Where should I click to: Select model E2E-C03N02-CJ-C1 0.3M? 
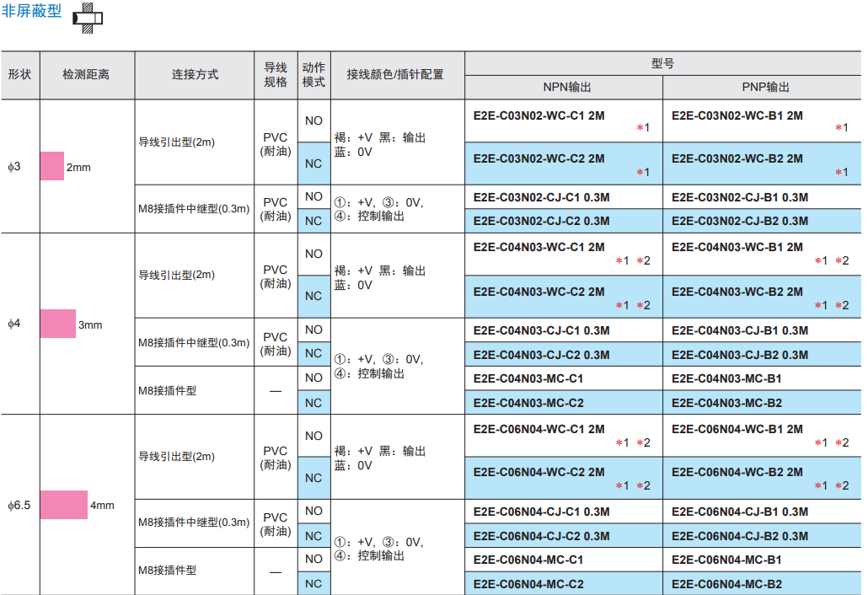point(541,197)
